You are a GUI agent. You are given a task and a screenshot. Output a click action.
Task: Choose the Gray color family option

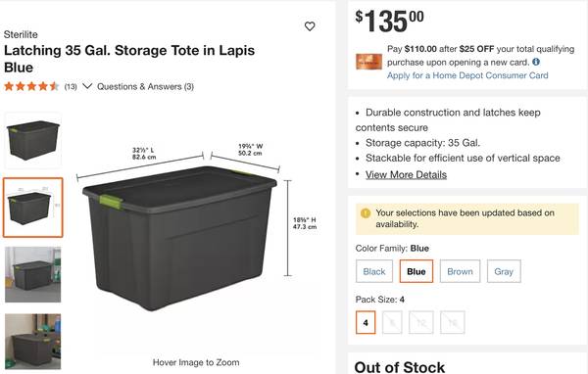pos(504,271)
